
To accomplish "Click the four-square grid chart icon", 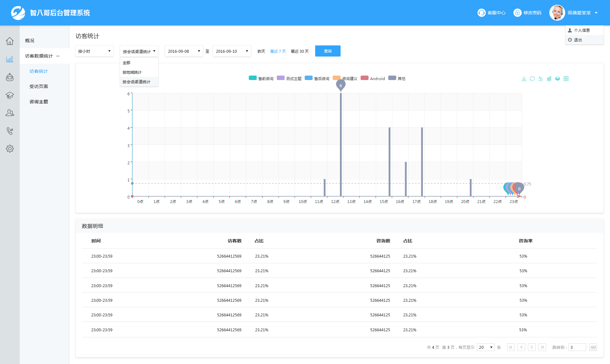I will [x=566, y=79].
